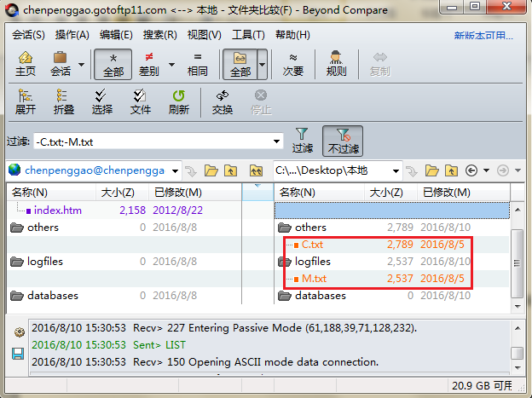Click the right pane back arrow
Screen dimensions: 532x398
coord(471,170)
